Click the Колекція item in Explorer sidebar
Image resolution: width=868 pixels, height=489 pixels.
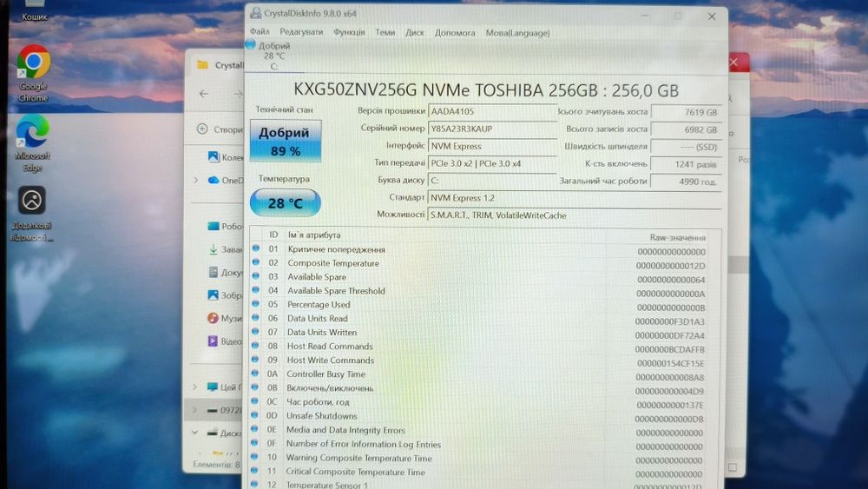(x=226, y=157)
